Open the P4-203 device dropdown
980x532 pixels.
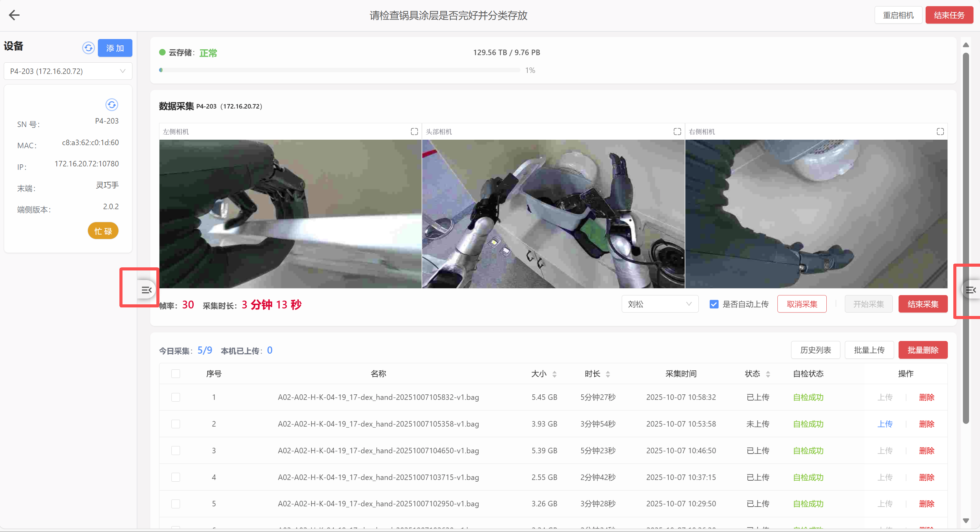68,71
